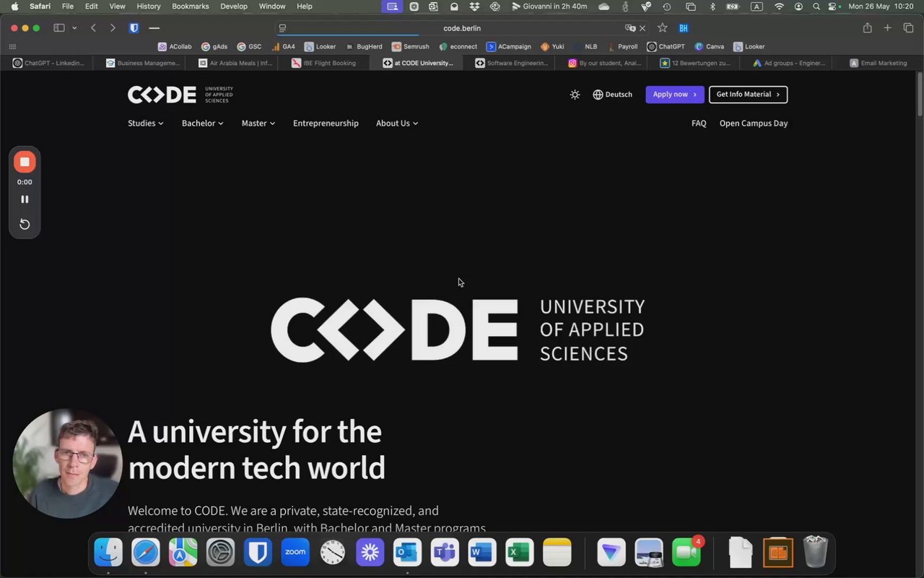The width and height of the screenshot is (924, 578).
Task: Open the sidebar tab group dropdown arrow
Action: tap(74, 28)
